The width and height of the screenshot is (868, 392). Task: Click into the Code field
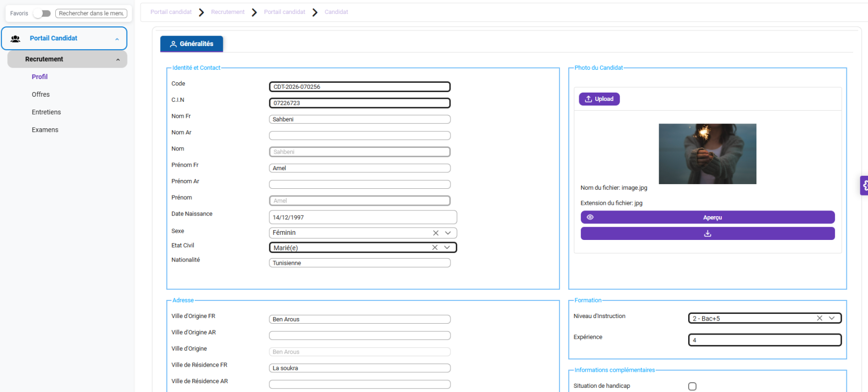pos(360,87)
